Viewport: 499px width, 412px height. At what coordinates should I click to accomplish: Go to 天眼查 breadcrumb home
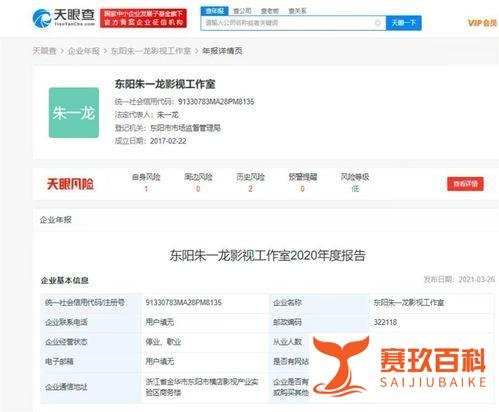[44, 51]
